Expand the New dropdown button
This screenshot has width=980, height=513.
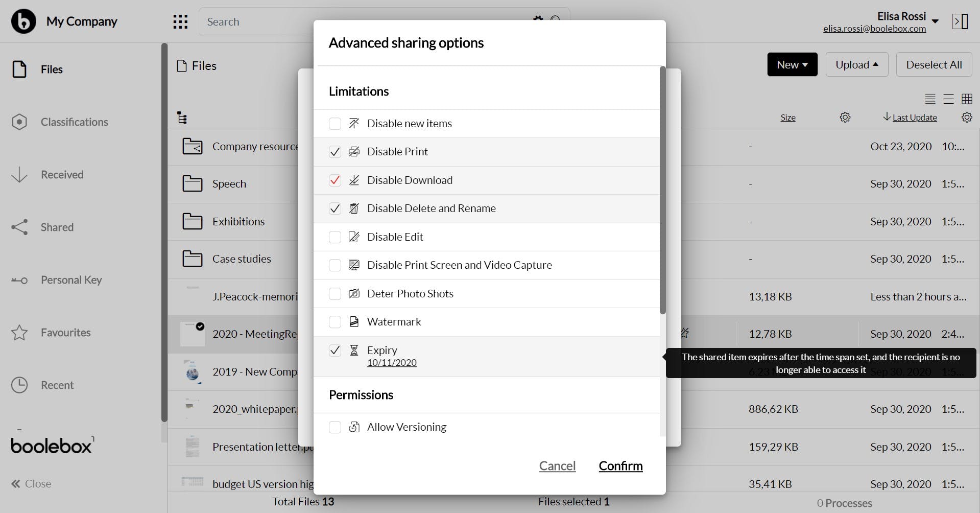[792, 64]
